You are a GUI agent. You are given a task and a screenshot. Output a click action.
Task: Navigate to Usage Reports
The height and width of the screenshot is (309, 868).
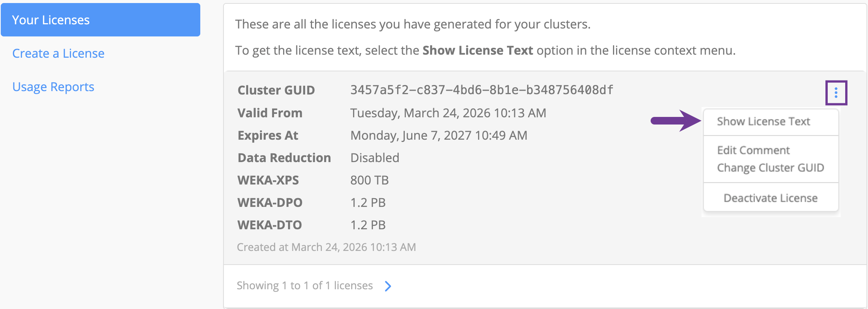click(53, 87)
